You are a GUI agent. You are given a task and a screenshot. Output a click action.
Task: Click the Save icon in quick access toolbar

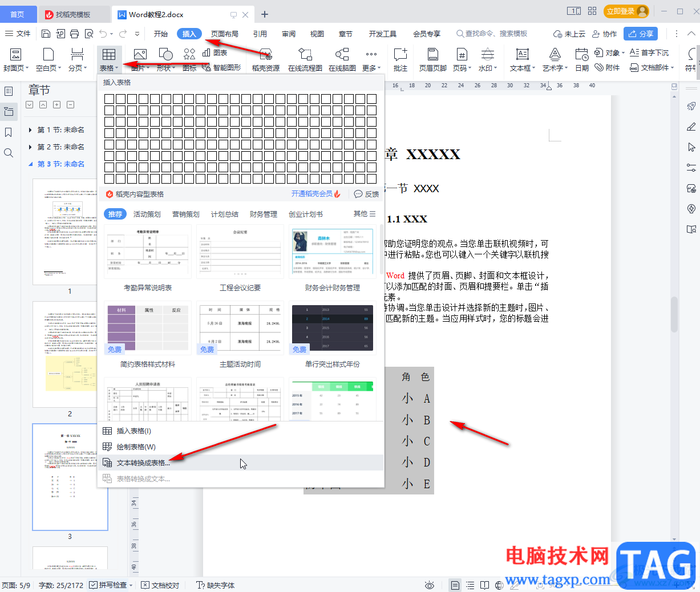[x=46, y=34]
